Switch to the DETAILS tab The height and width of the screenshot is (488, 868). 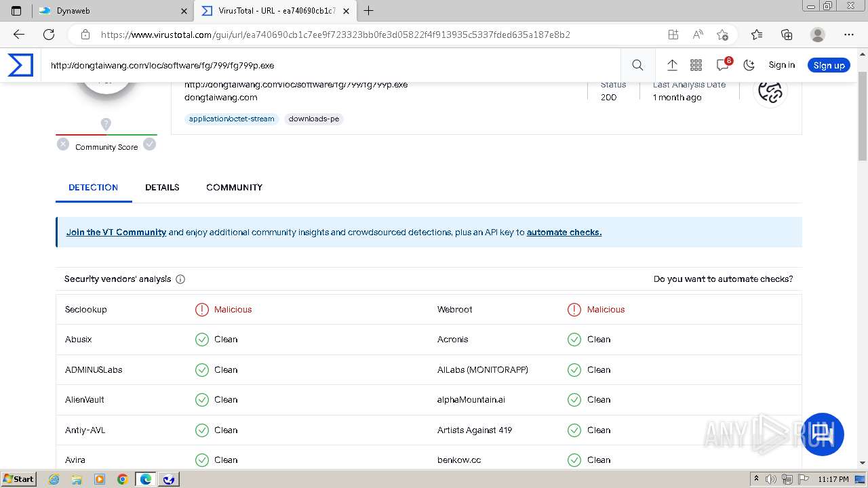(162, 187)
